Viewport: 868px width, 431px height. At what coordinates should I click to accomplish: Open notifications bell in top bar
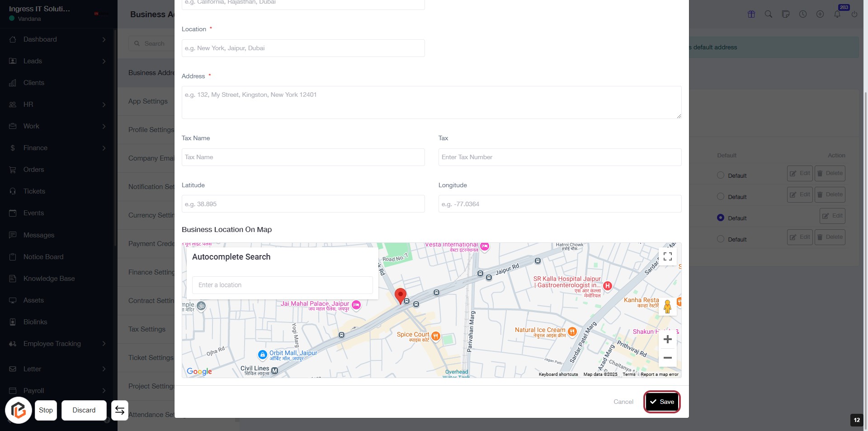coord(837,14)
